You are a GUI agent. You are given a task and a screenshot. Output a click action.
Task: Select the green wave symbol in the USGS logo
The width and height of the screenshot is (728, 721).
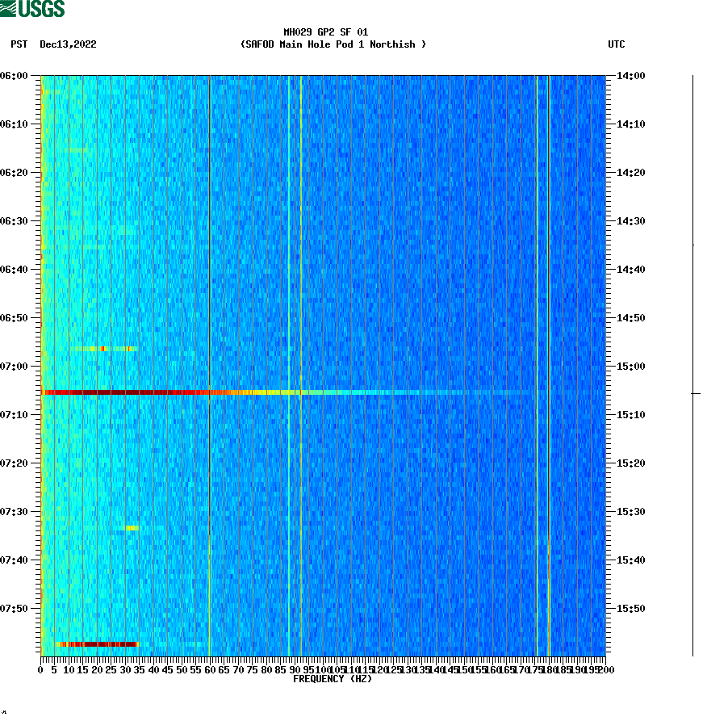pos(9,8)
